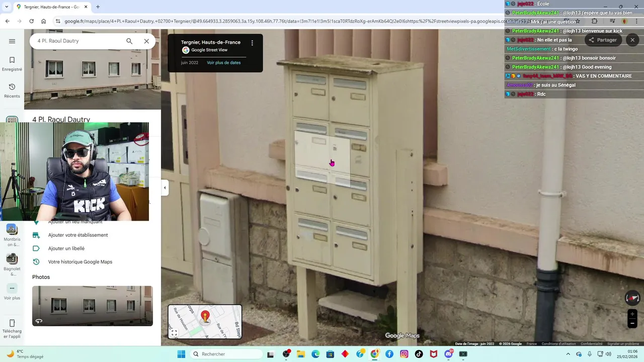Open the tab search dropdown arrow
The image size is (644, 362).
6,7
